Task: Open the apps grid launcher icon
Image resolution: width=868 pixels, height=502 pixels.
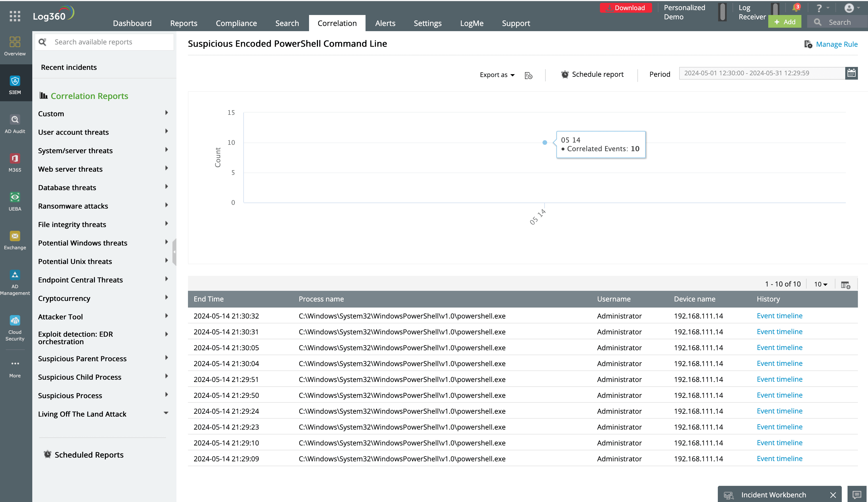Action: 15,16
